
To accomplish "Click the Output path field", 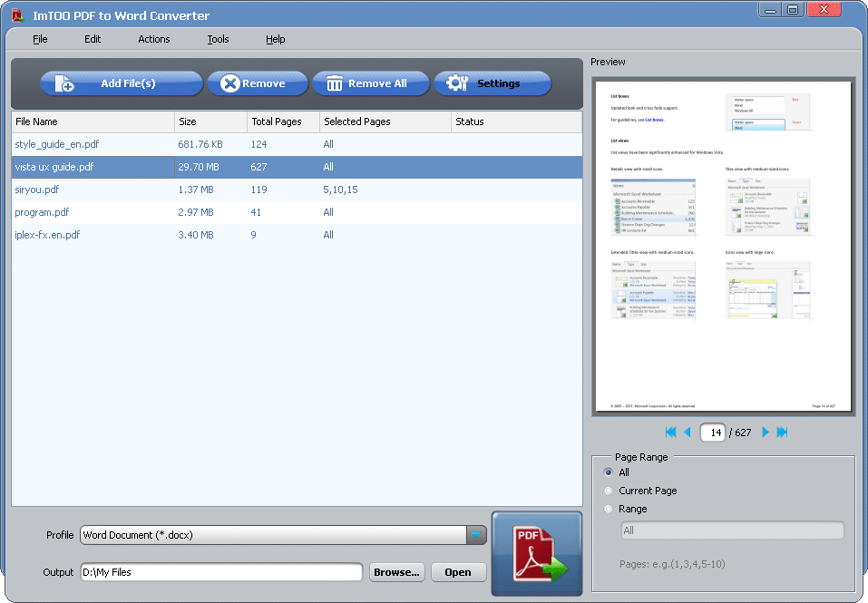I will coord(221,572).
